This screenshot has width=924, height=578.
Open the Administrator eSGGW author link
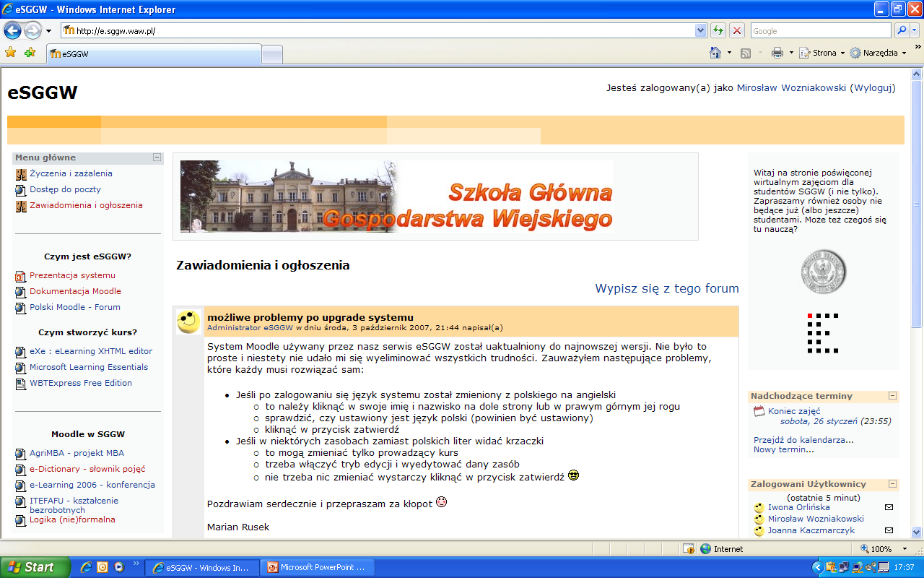coord(250,328)
